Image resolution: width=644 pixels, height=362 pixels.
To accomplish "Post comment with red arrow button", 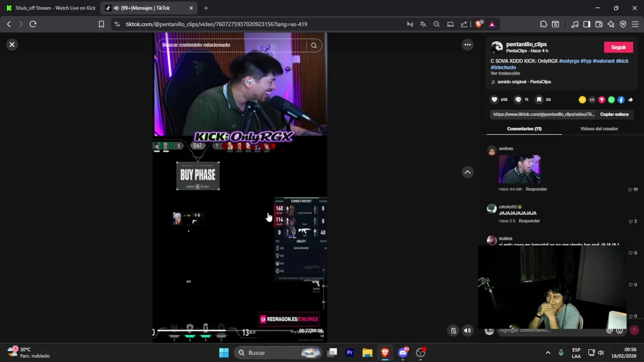I will 634,330.
